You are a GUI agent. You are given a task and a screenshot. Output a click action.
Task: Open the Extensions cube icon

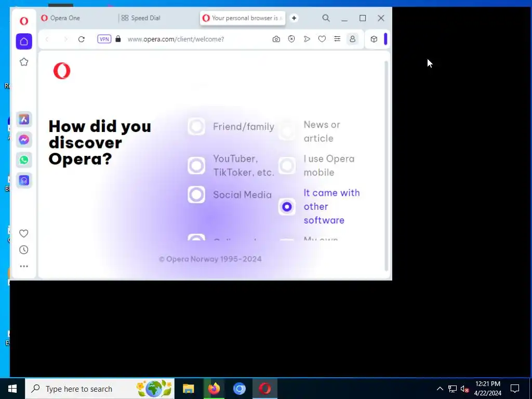click(374, 39)
